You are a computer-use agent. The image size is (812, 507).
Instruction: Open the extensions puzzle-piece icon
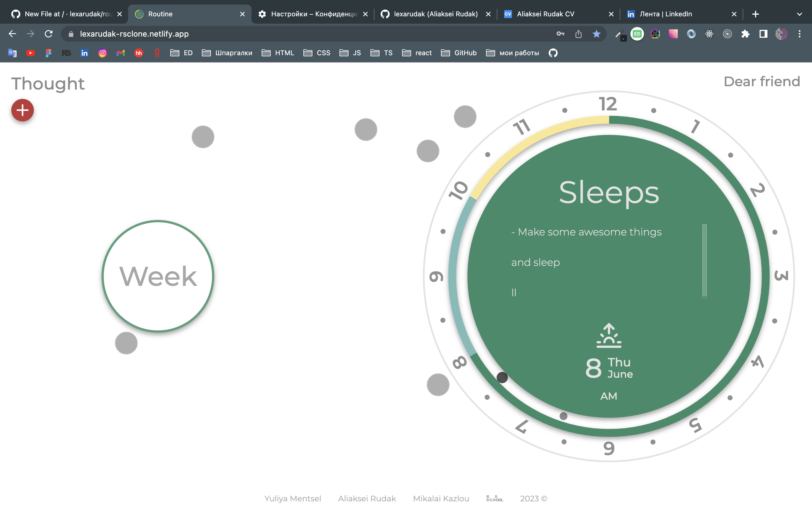pyautogui.click(x=745, y=34)
